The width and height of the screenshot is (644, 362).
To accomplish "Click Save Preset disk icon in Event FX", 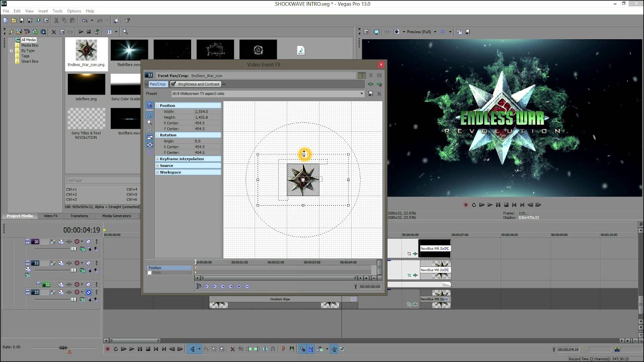I will 370,94.
